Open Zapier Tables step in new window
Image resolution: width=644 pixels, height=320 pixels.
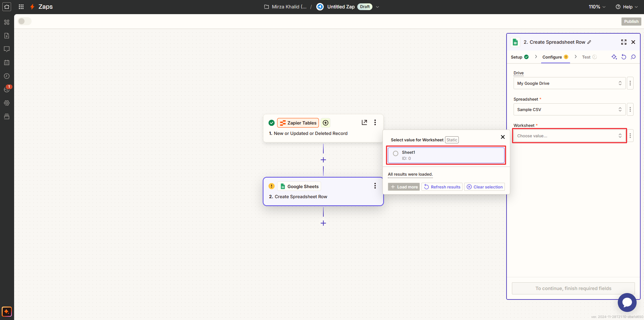(x=364, y=122)
